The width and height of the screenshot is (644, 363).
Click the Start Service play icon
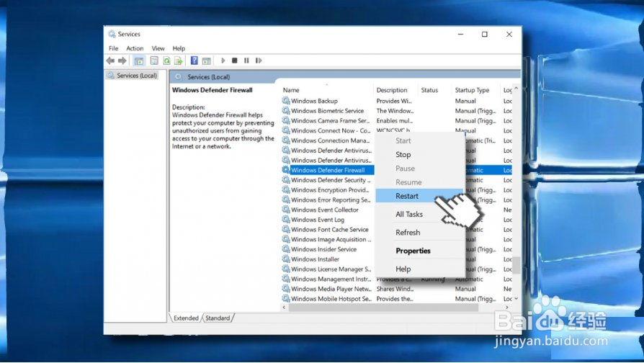[223, 60]
